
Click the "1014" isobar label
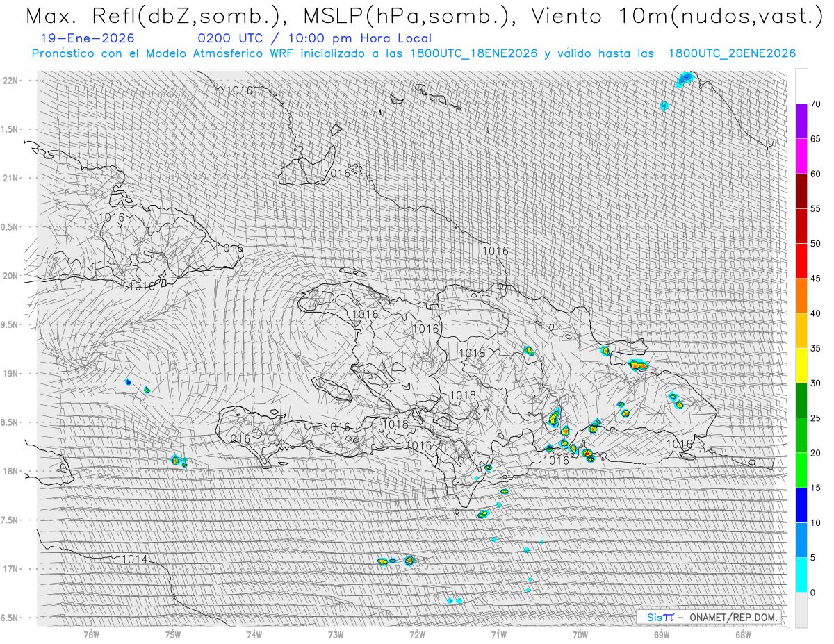134,559
